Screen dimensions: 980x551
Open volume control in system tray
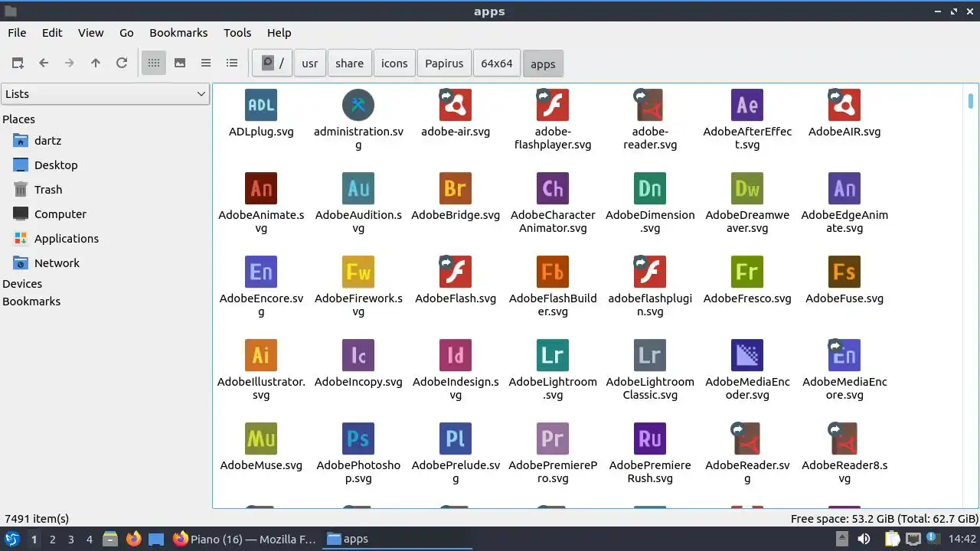click(x=864, y=539)
